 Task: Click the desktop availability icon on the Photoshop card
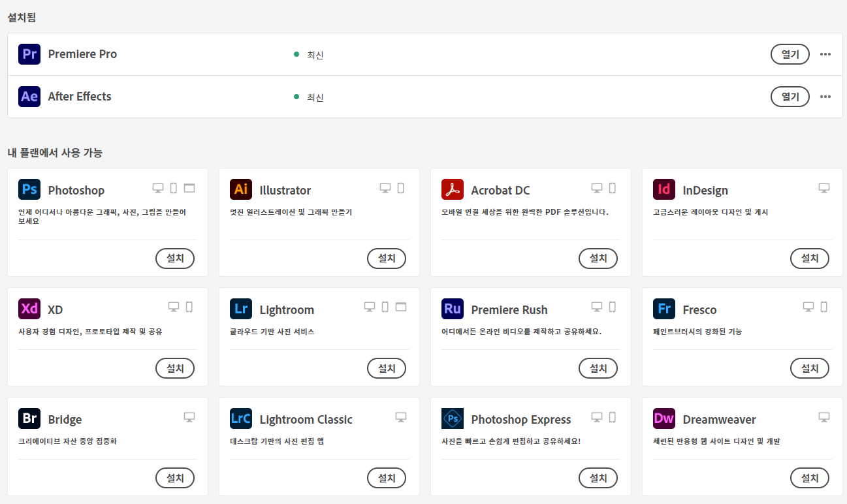pos(158,187)
